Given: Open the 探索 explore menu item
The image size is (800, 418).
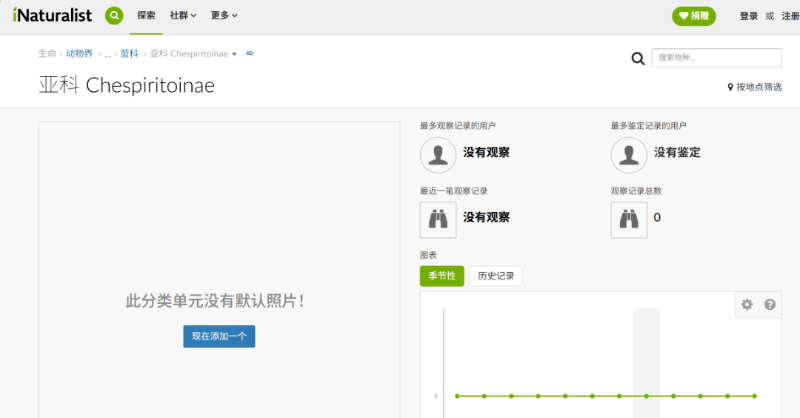Looking at the screenshot, I should coord(146,16).
